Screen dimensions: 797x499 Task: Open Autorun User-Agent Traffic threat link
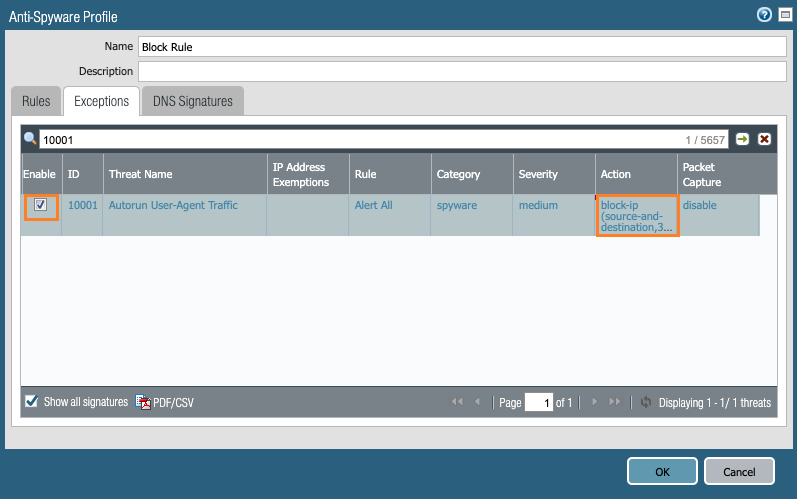pos(173,205)
